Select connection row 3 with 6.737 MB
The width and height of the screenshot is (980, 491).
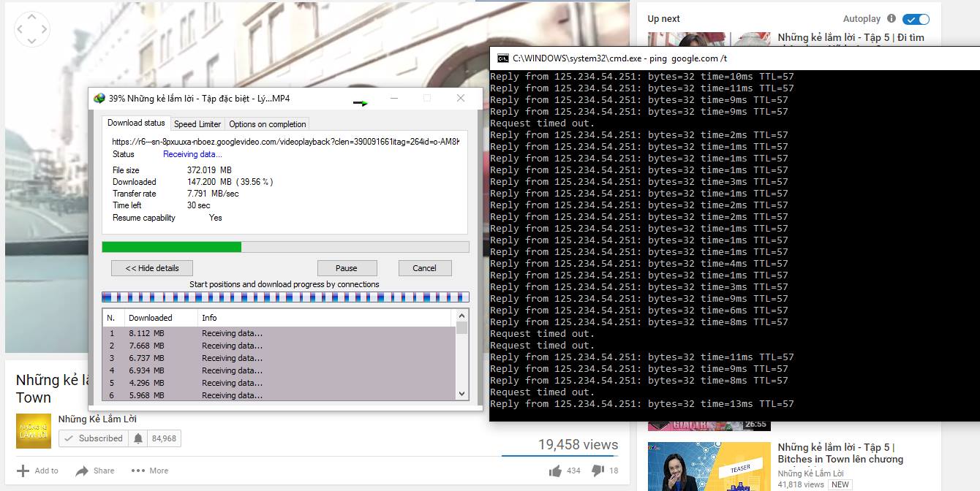pos(279,358)
